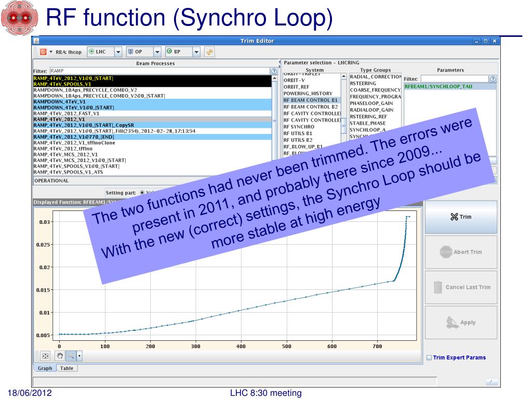Select RAMPDOWN_4TeV_V1 beam process
Viewport: 532px width, 399px height.
[152, 102]
